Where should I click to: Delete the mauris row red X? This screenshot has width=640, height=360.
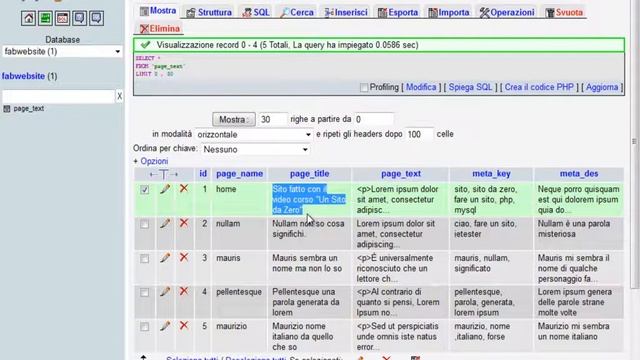pos(184,258)
